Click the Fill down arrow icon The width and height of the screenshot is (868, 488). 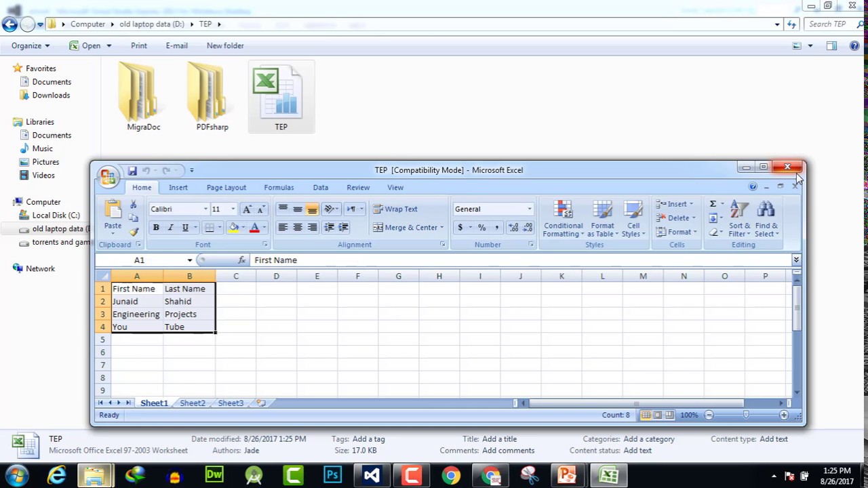tap(713, 218)
